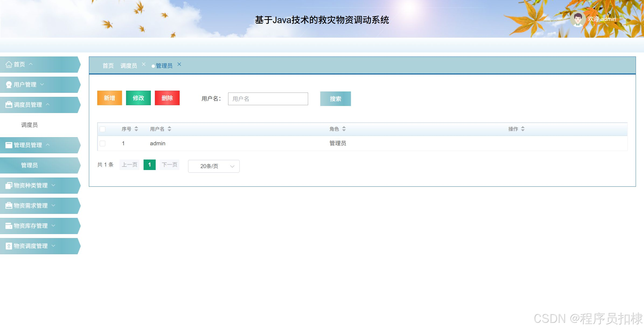Close the 调度员 tab

(x=144, y=64)
